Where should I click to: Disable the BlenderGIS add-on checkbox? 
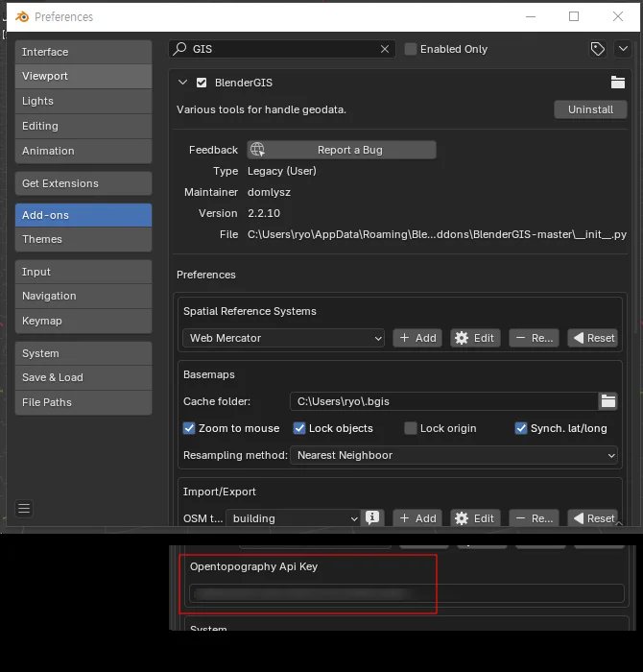pyautogui.click(x=202, y=83)
